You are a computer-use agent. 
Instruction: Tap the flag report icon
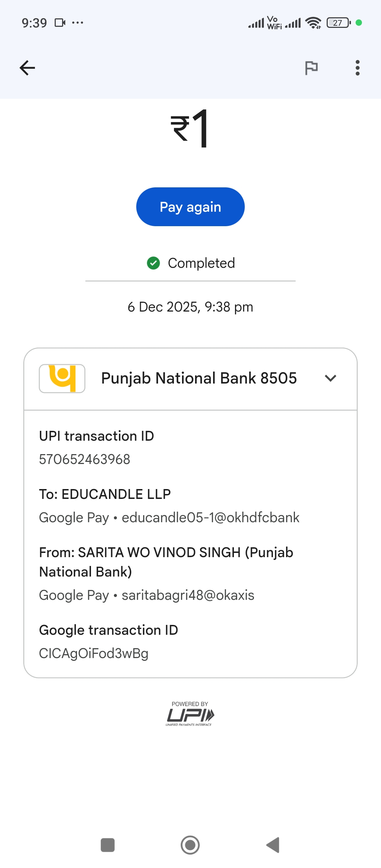[x=311, y=68]
